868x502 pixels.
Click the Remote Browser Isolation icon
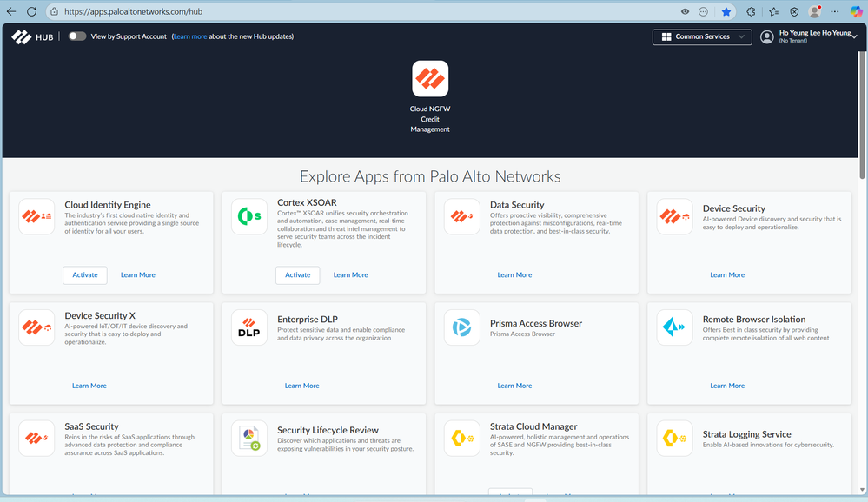click(674, 327)
